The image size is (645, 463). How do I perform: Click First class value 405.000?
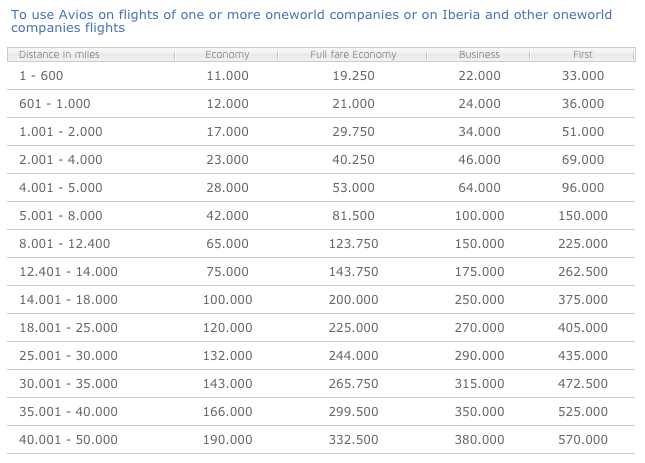pyautogui.click(x=583, y=328)
